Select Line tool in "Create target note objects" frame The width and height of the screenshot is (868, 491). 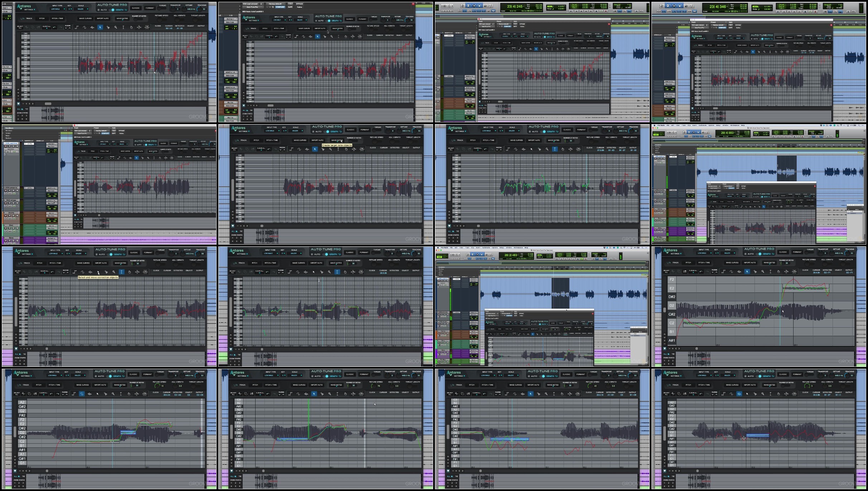[291, 149]
